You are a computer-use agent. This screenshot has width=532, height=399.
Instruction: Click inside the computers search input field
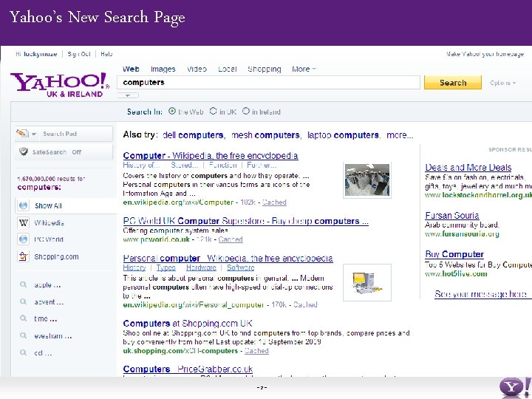pos(268,83)
